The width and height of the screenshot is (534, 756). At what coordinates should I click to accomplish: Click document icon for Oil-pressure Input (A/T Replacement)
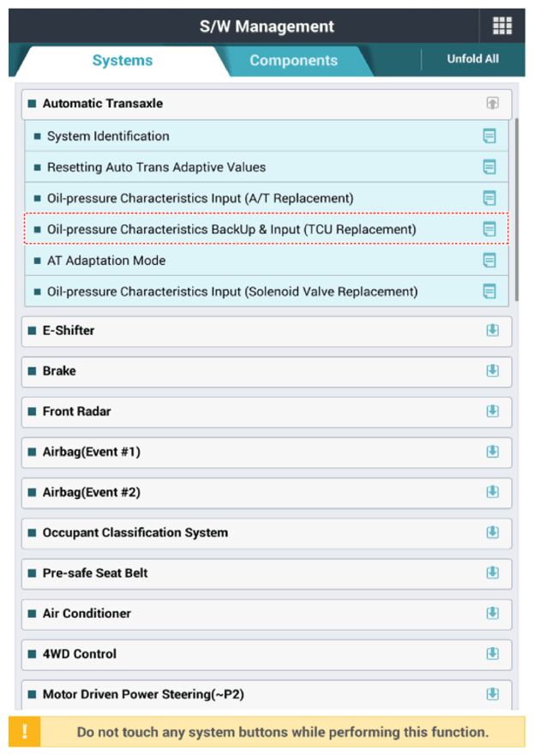click(489, 198)
